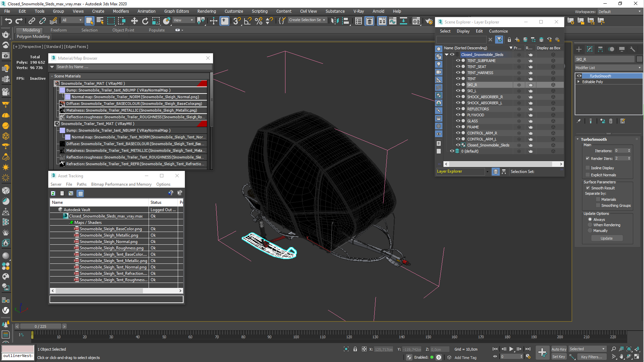Switch Asset Tracking to table view icon
The image size is (644, 362).
tap(80, 193)
